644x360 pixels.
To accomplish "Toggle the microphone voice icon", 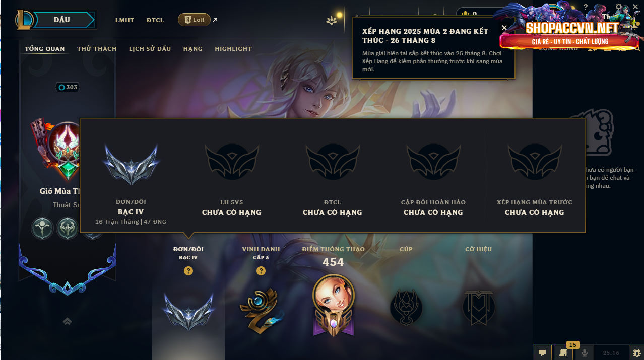I will coord(585,353).
